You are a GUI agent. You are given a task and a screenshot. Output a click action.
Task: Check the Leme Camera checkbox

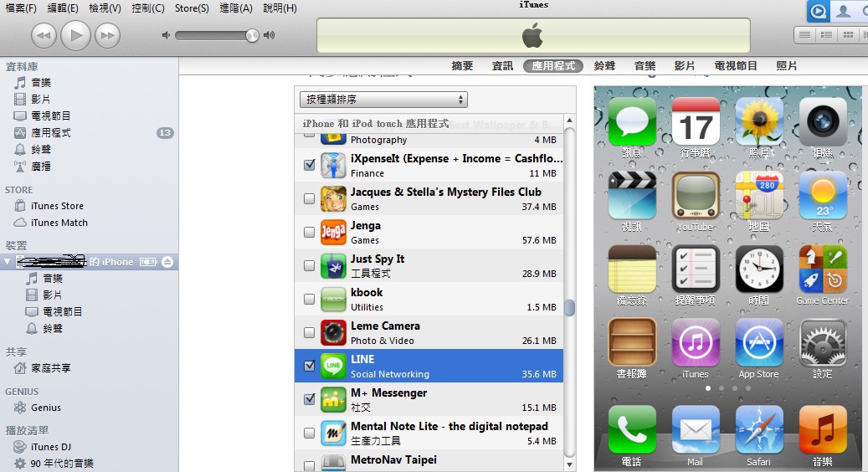(x=310, y=332)
